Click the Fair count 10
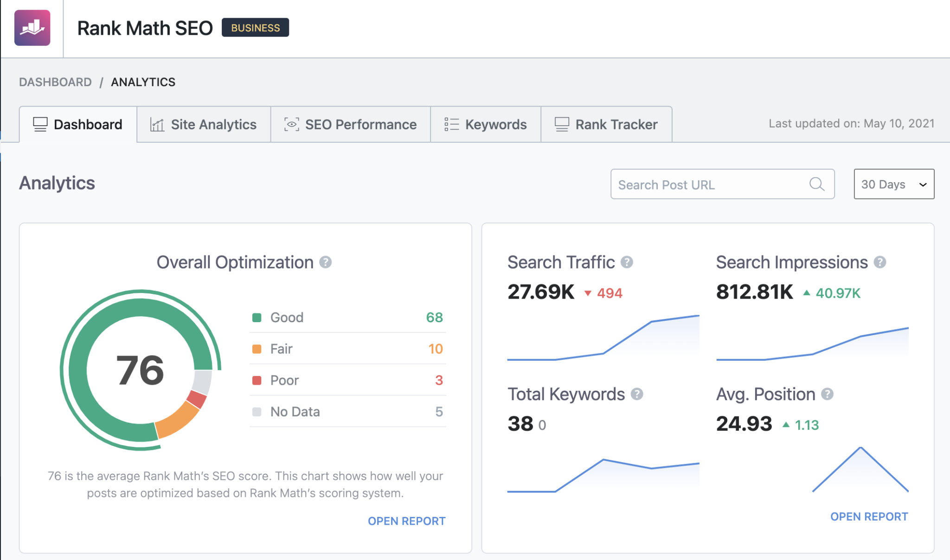Viewport: 950px width, 560px height. [436, 349]
